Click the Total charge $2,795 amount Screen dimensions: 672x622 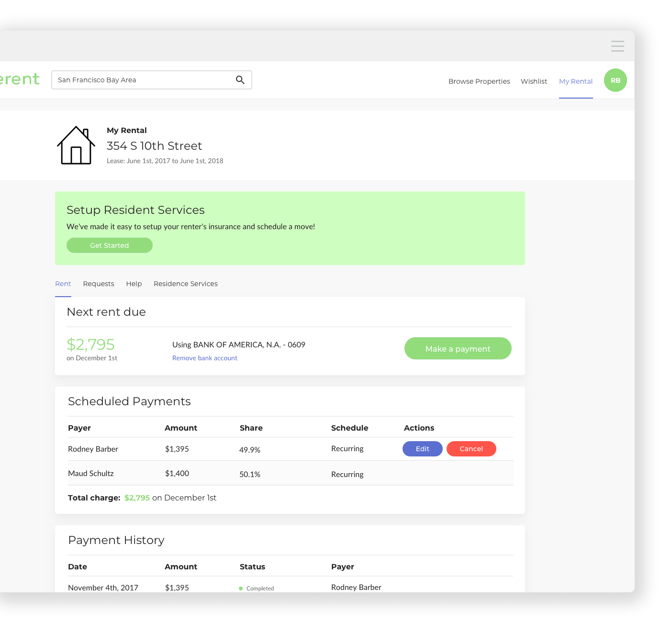(137, 498)
